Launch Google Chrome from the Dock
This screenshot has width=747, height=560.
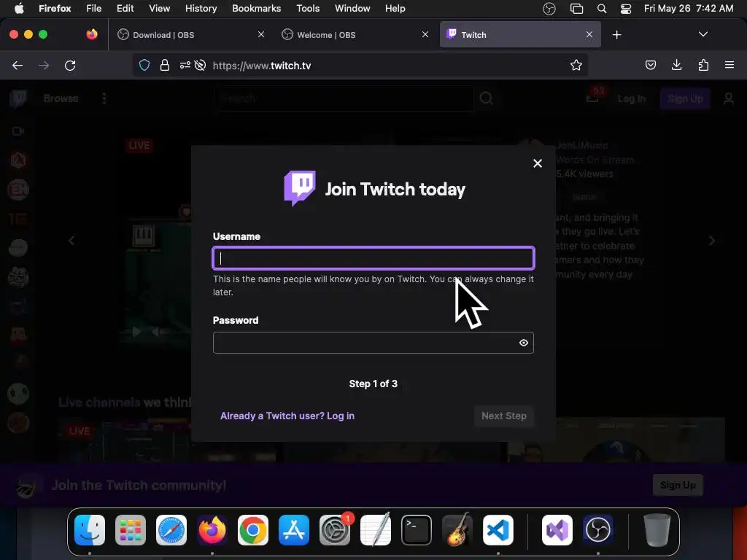(253, 530)
